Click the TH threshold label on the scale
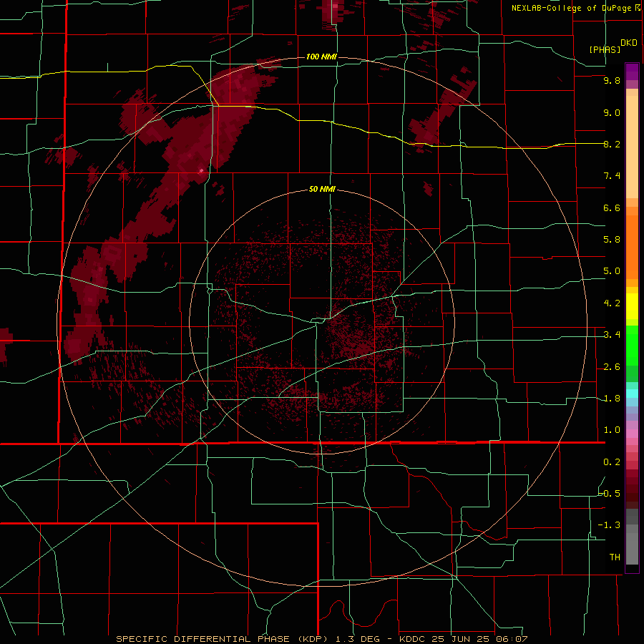The width and height of the screenshot is (644, 644). click(615, 557)
